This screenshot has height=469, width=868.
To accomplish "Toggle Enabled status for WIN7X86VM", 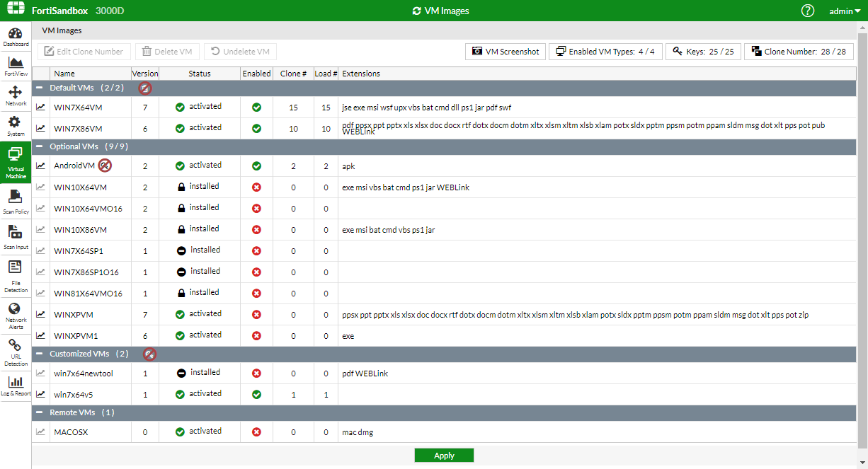I will point(256,129).
